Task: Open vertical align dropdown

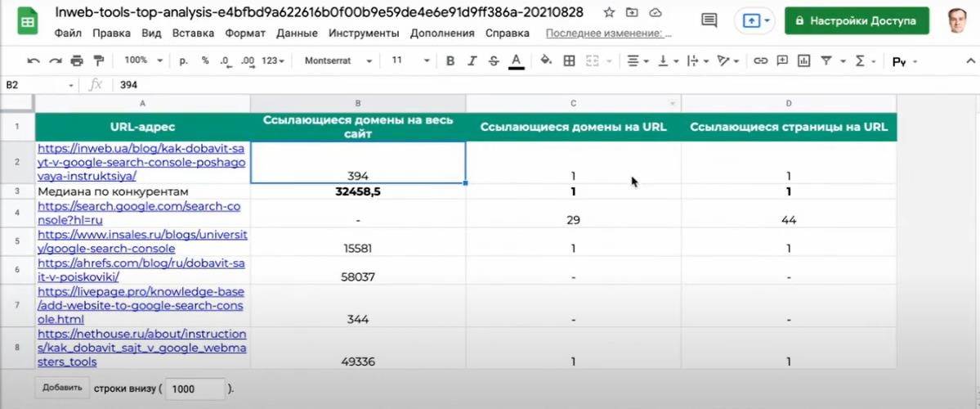Action: (668, 61)
